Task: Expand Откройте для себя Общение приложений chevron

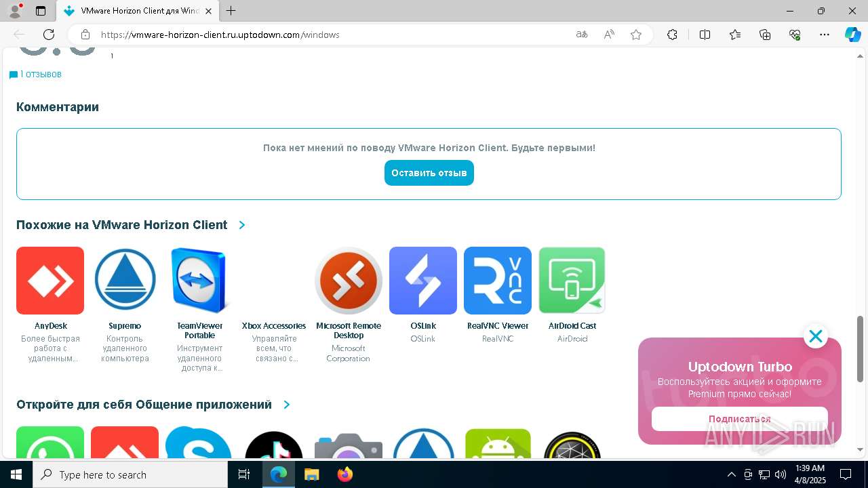Action: pyautogui.click(x=287, y=405)
